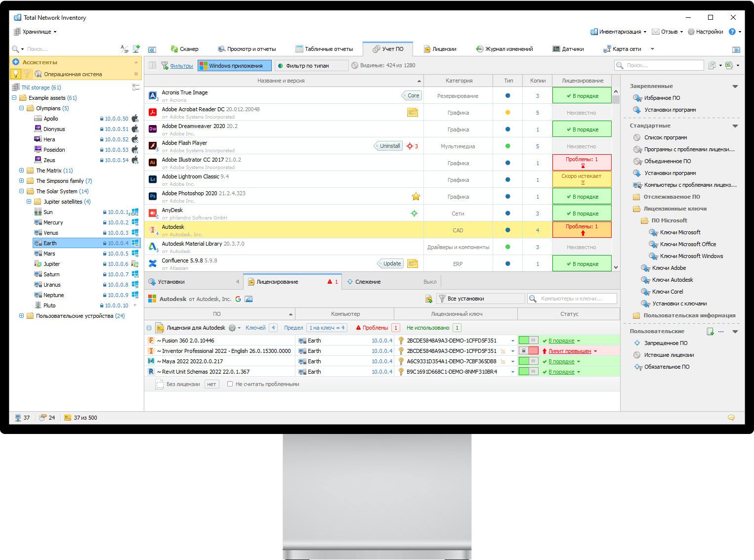Click the star icon on Adobe Photoshop 2020
Image resolution: width=754 pixels, height=560 pixels.
pos(416,197)
